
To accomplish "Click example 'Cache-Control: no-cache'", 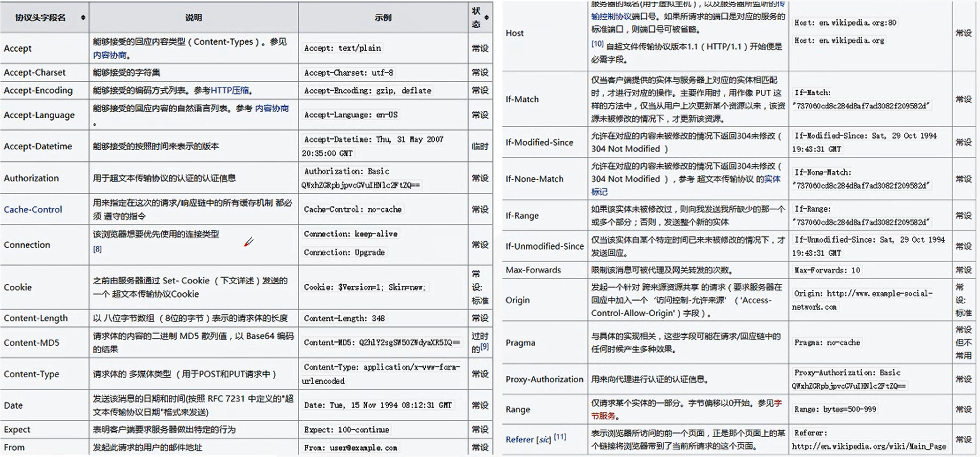I will [x=352, y=209].
